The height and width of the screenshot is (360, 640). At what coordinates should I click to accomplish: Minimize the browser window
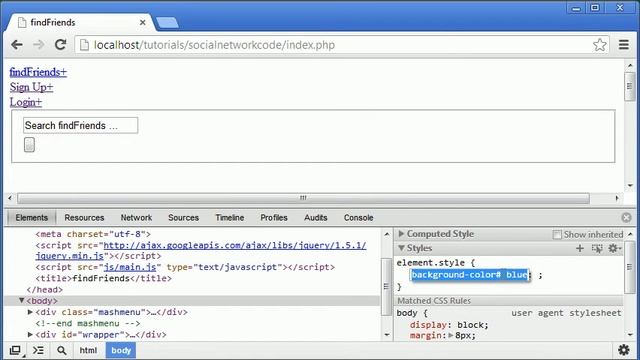576,8
